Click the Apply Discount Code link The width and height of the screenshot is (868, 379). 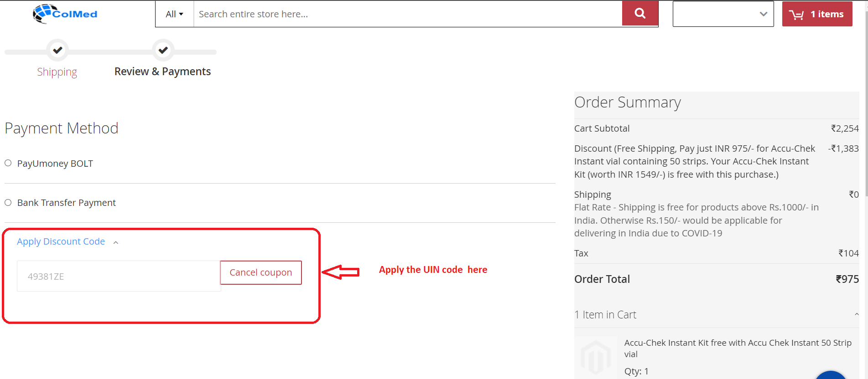pyautogui.click(x=61, y=241)
